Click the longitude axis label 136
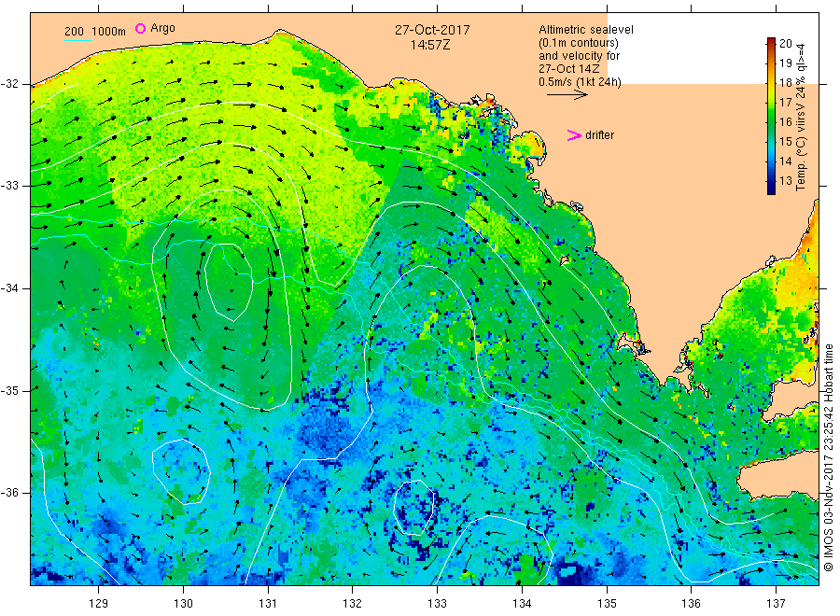This screenshot has width=840, height=616. pyautogui.click(x=691, y=604)
